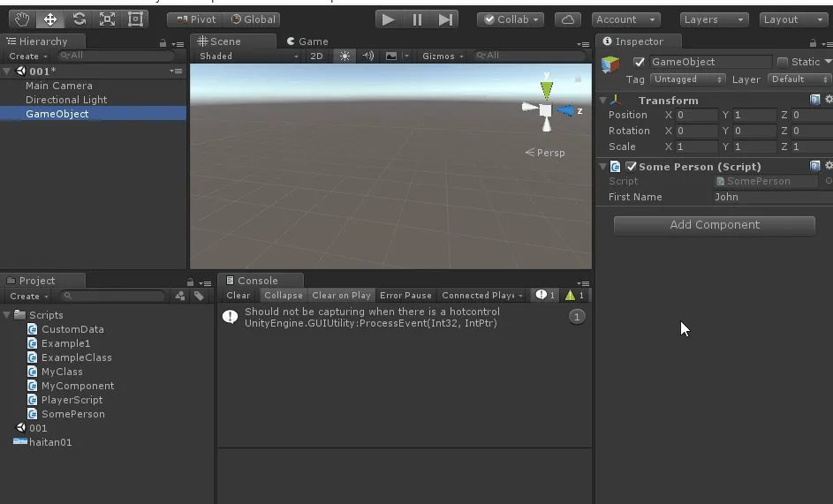Open the cloud Services button
This screenshot has width=833, height=504.
(x=568, y=19)
